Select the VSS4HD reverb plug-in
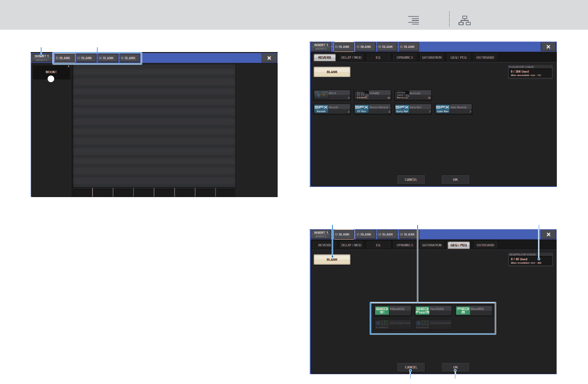The height and width of the screenshot is (384, 588). [373, 95]
